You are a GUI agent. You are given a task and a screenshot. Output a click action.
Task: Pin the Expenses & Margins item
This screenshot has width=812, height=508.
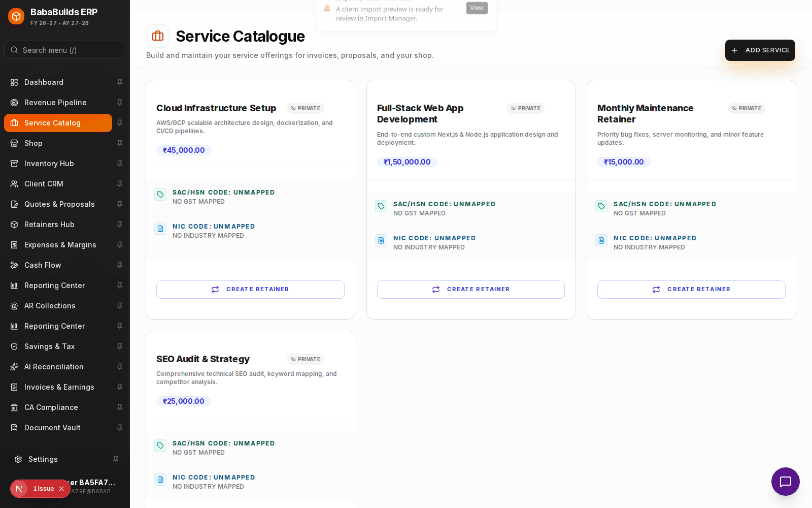coord(120,245)
